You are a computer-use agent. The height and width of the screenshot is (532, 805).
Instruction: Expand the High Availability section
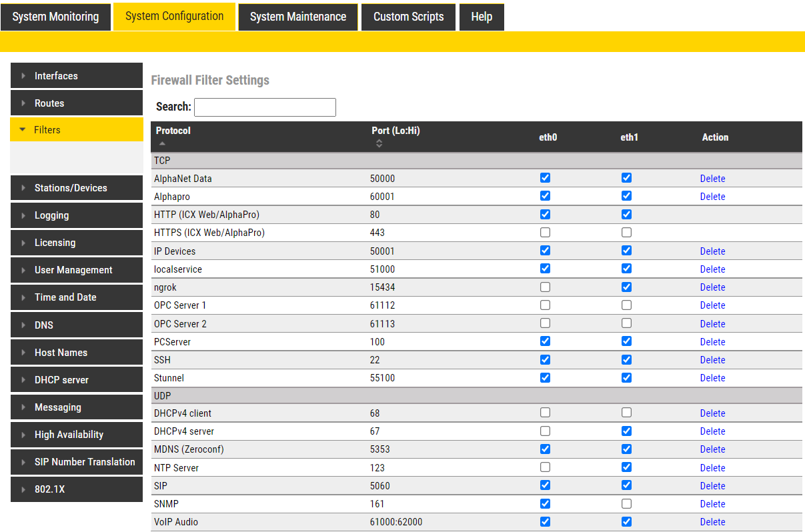click(x=77, y=435)
